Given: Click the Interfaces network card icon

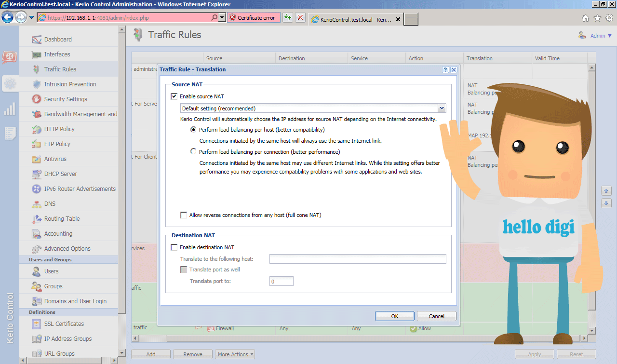Looking at the screenshot, I should point(37,54).
